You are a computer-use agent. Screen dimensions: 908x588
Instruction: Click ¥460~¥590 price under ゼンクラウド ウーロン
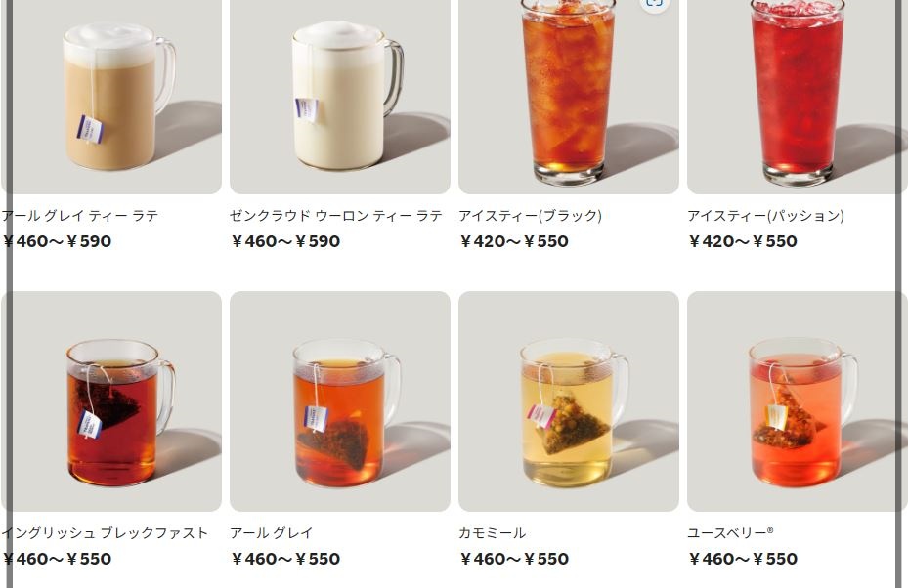click(x=284, y=241)
